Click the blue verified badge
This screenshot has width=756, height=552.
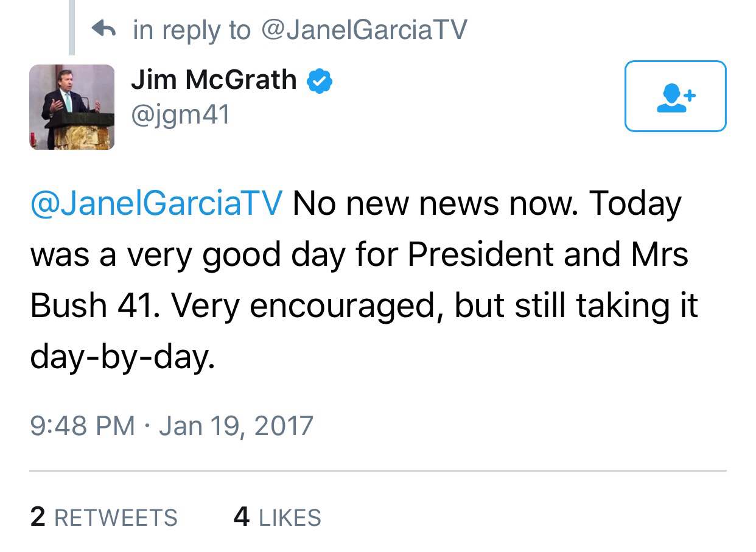click(x=319, y=80)
